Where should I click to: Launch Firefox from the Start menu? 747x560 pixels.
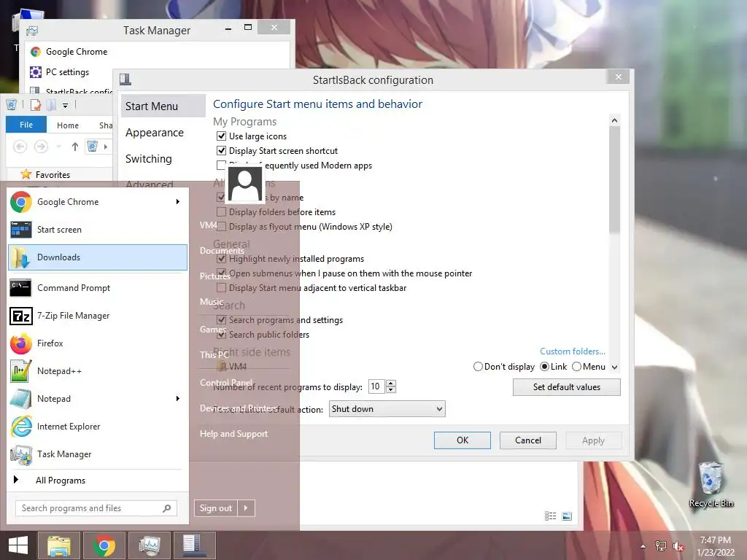coord(98,343)
